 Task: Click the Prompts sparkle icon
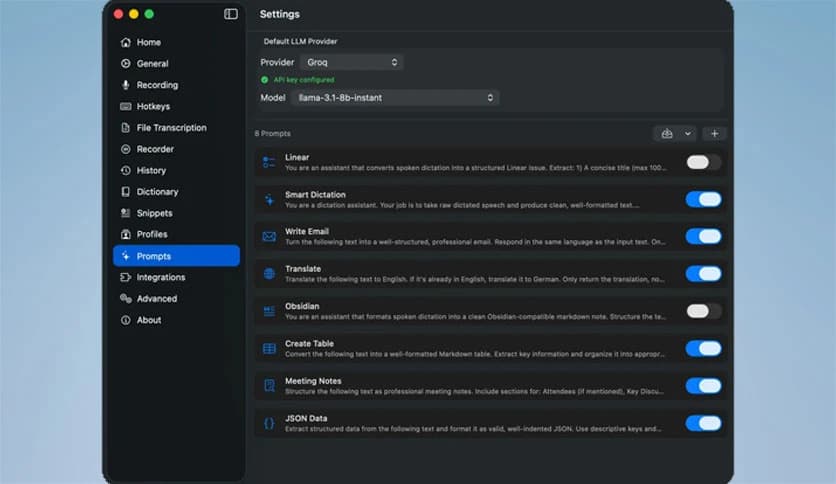coord(125,256)
